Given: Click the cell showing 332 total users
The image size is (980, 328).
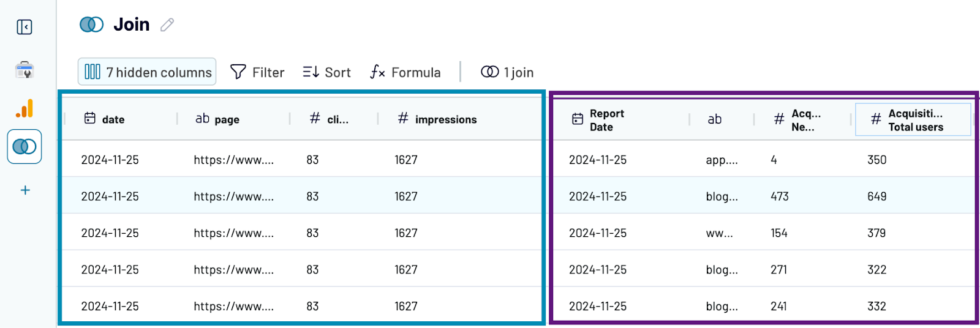Looking at the screenshot, I should (877, 307).
